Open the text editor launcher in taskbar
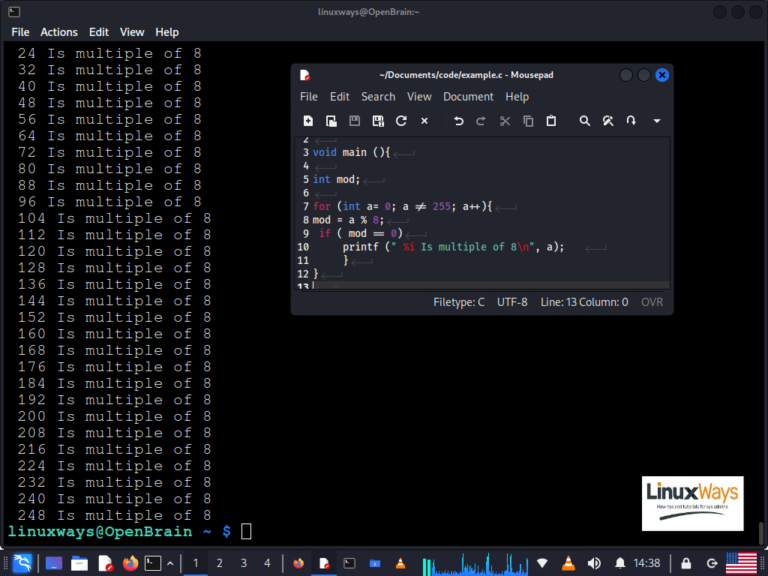 click(105, 563)
